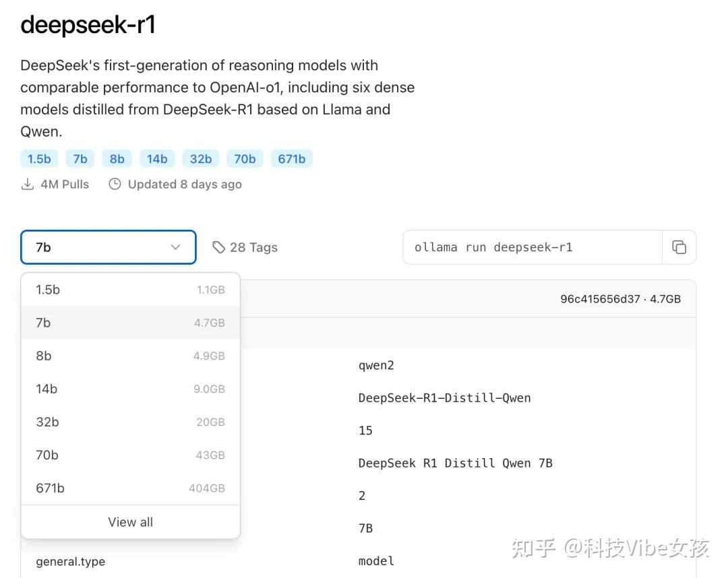Screen dimensions: 728x578
Task: Click the clock icon beside Updated 8 days ago
Action: click(114, 183)
